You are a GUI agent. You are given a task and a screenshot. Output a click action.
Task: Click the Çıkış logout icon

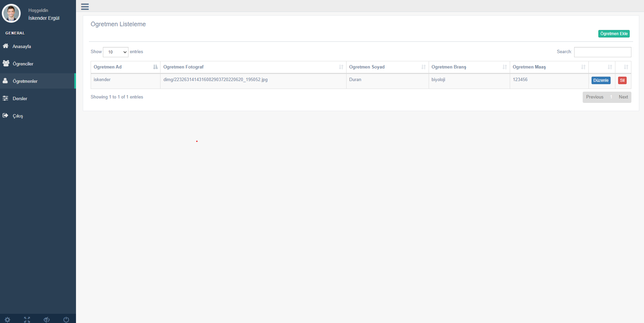(x=5, y=116)
